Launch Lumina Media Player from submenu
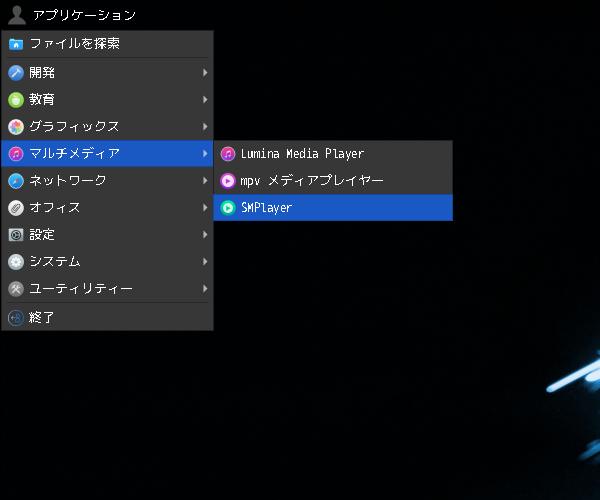The height and width of the screenshot is (500, 600). tap(333, 154)
